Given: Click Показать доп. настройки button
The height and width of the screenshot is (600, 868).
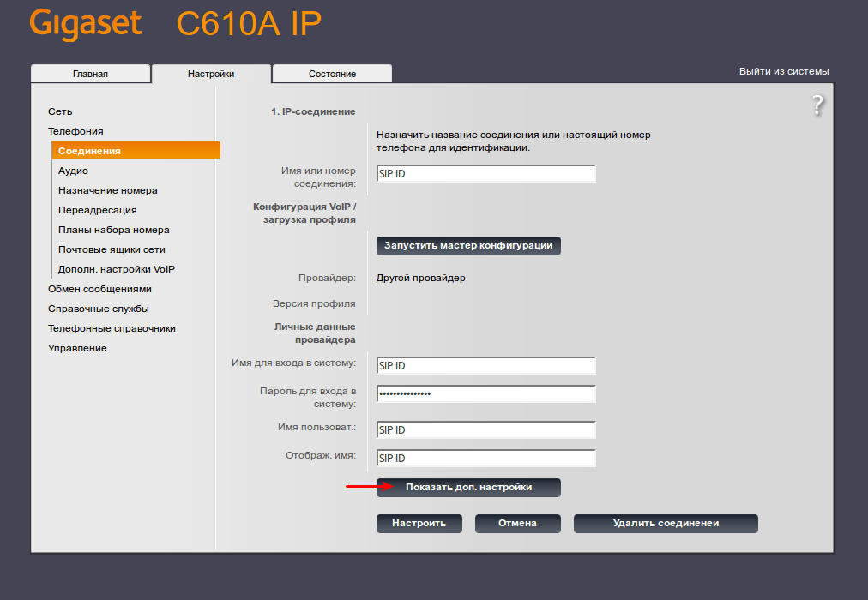Looking at the screenshot, I should click(468, 487).
